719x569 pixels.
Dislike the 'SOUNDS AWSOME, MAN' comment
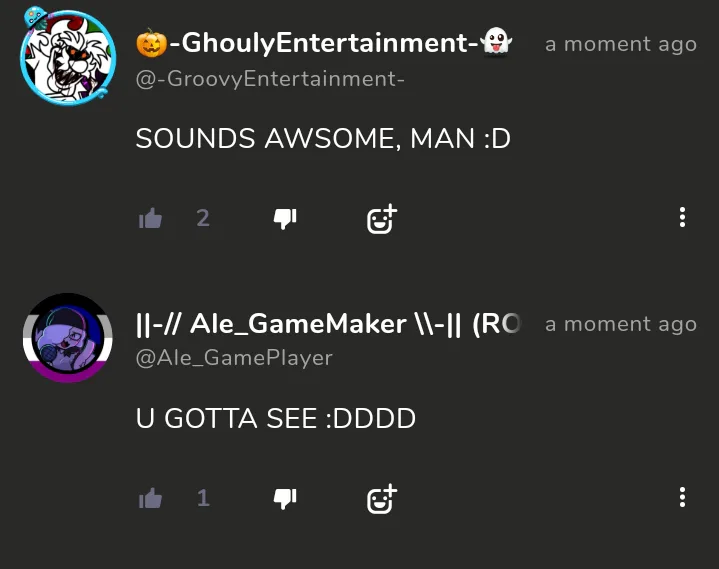pos(285,219)
